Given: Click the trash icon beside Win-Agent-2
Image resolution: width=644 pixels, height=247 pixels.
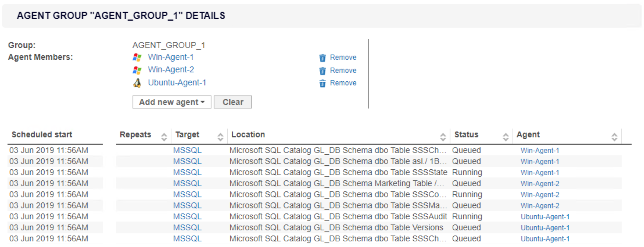Looking at the screenshot, I should [x=322, y=71].
